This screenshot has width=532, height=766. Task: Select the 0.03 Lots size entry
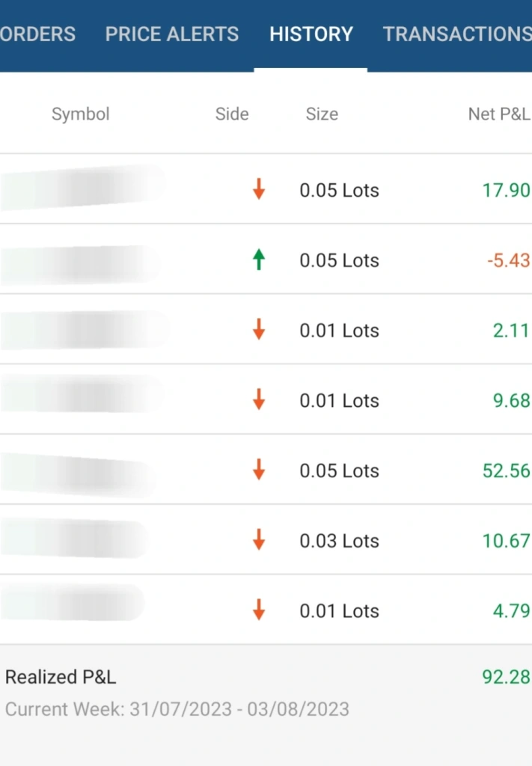340,541
